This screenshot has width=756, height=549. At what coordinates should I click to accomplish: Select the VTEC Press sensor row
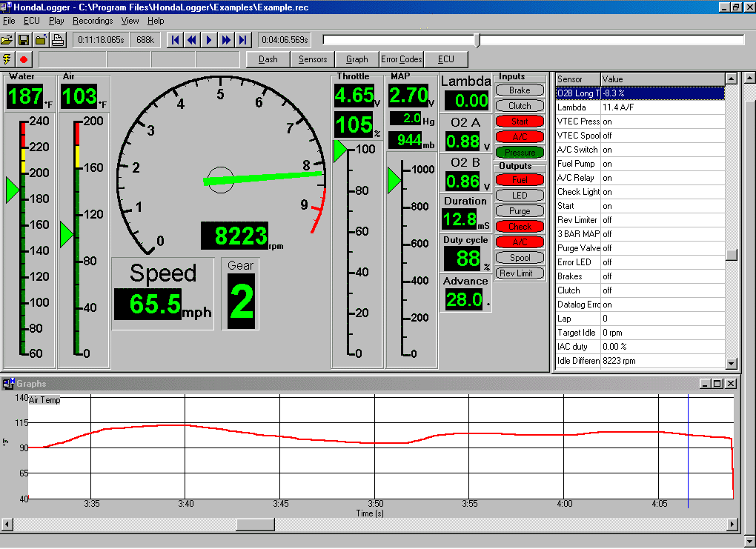tap(640, 122)
